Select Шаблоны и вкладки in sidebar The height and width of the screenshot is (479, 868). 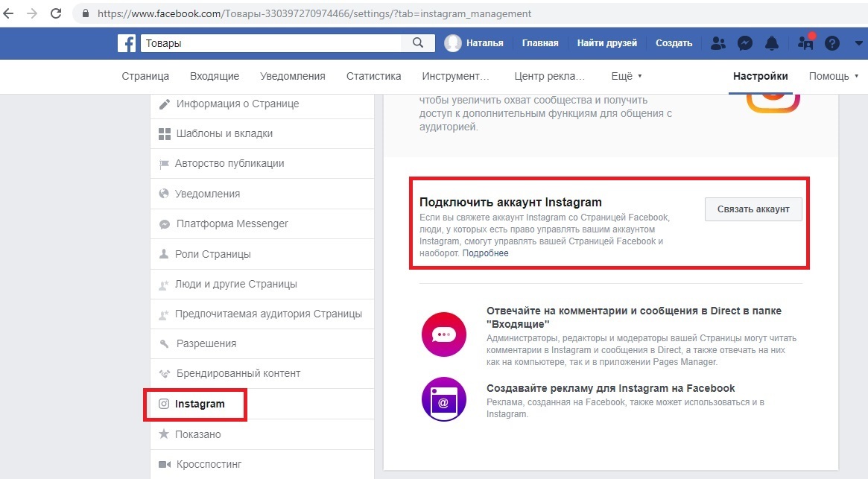click(262, 133)
